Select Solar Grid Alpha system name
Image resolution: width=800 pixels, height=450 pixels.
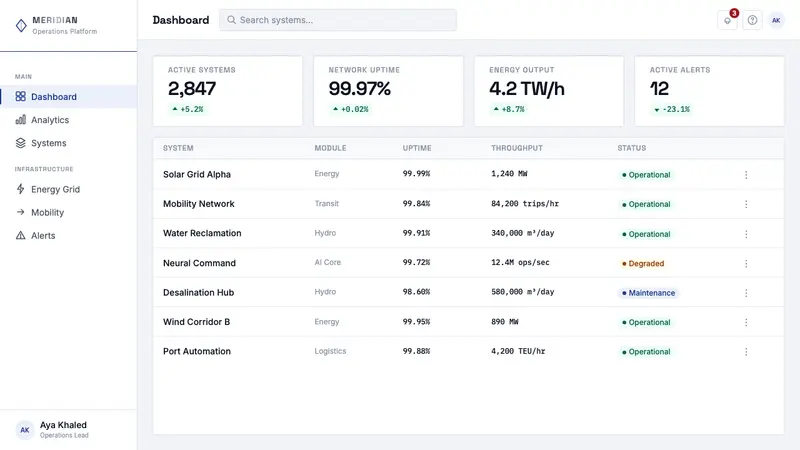pyautogui.click(x=197, y=174)
